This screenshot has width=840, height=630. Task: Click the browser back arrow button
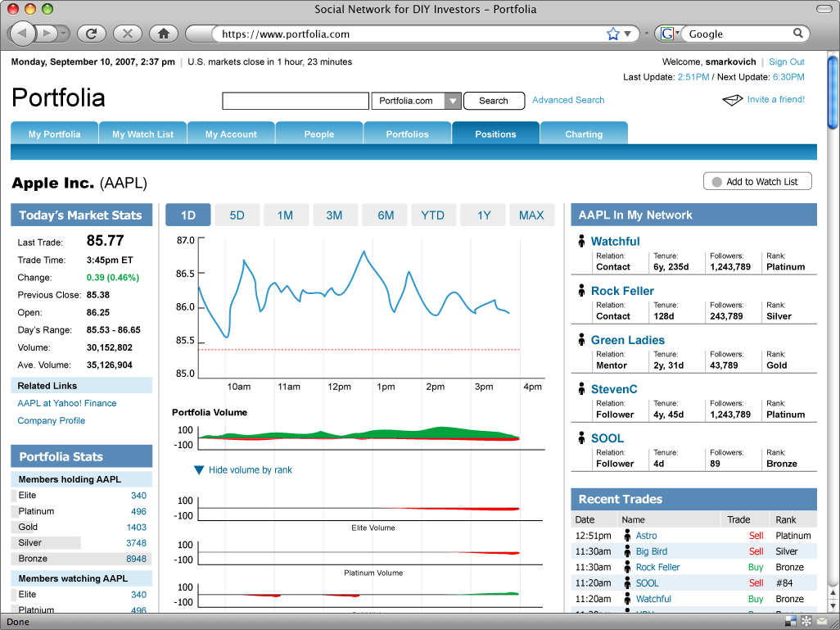(23, 34)
